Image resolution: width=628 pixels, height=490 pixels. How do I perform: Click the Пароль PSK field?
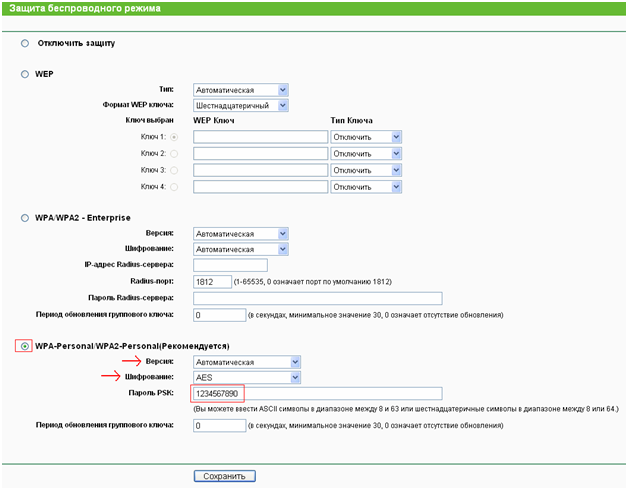318,393
